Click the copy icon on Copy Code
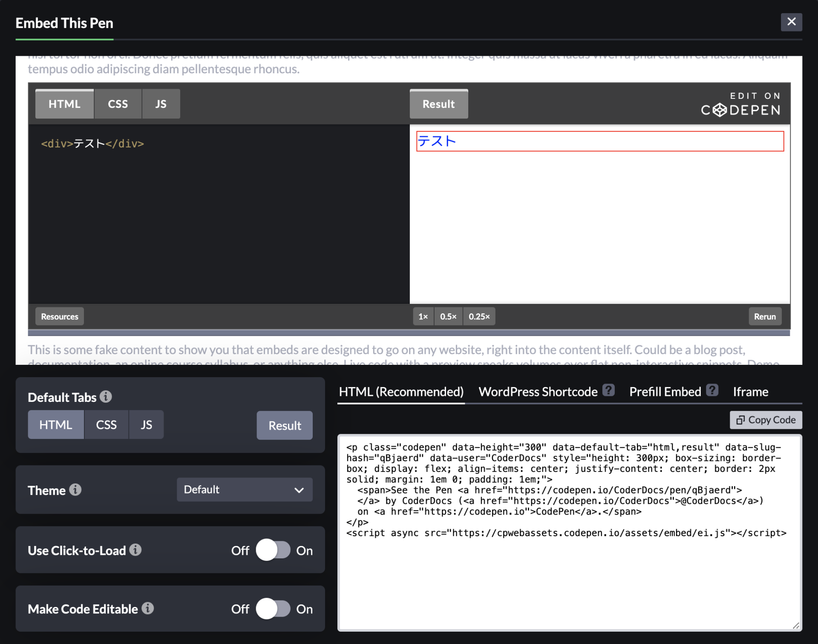This screenshot has width=818, height=644. pos(740,420)
